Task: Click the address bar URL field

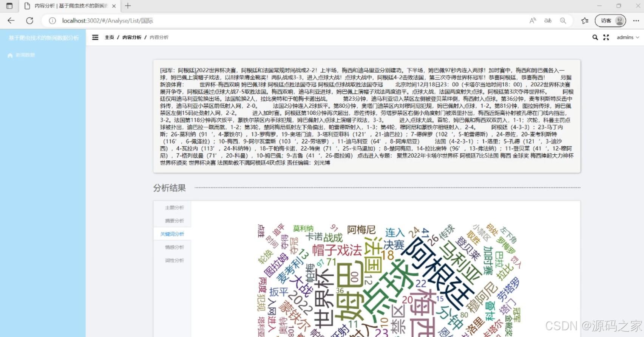Action: click(264, 21)
